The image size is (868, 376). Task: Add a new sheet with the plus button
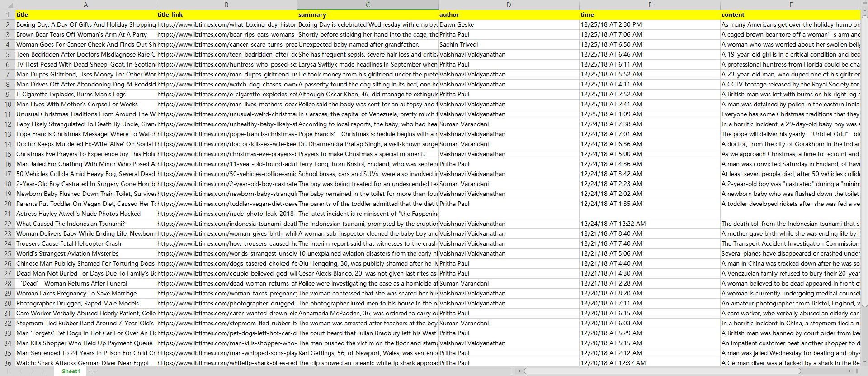(x=92, y=371)
